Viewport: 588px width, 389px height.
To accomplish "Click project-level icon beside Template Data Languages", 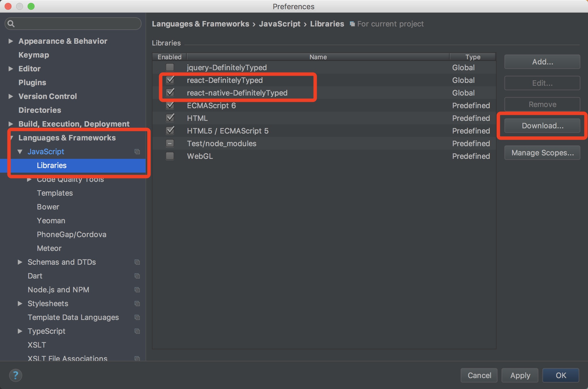I will [137, 317].
